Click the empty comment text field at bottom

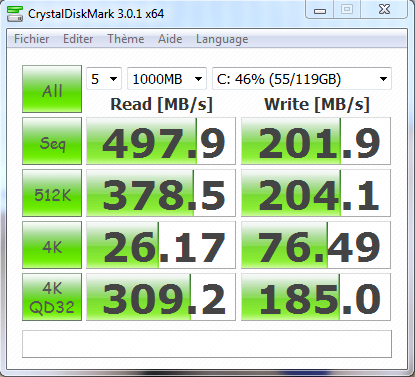click(207, 344)
